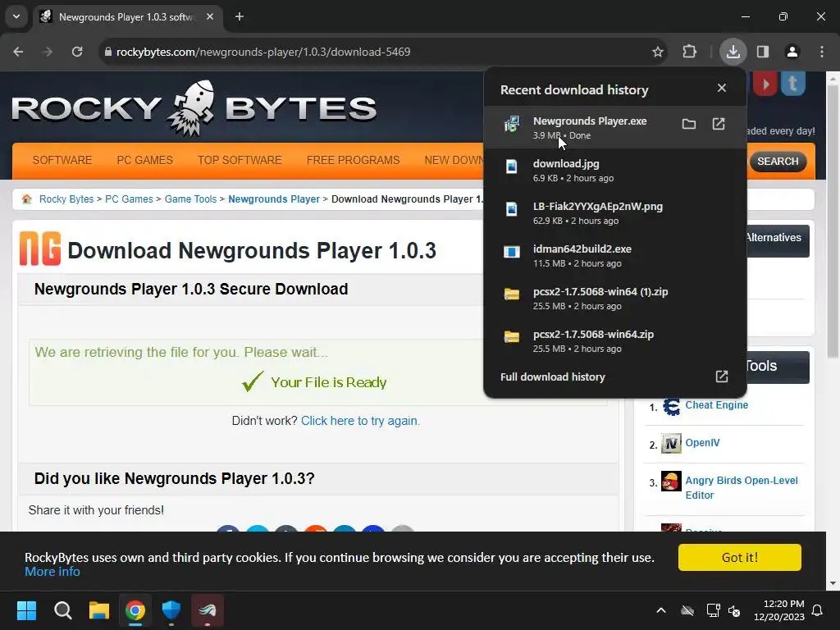Open new tab with plus button
840x630 pixels.
click(x=240, y=16)
